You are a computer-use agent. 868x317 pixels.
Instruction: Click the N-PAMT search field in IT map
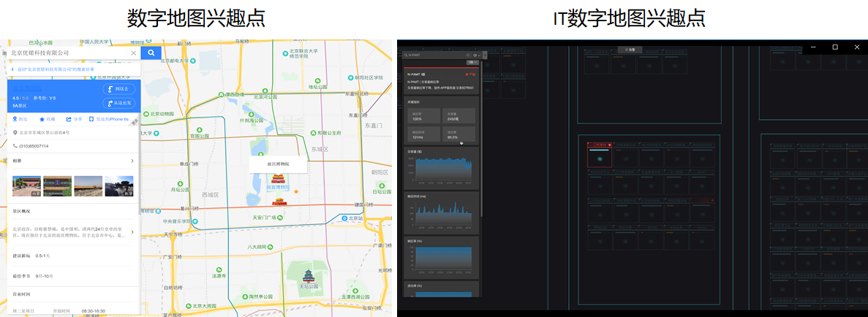[x=437, y=56]
